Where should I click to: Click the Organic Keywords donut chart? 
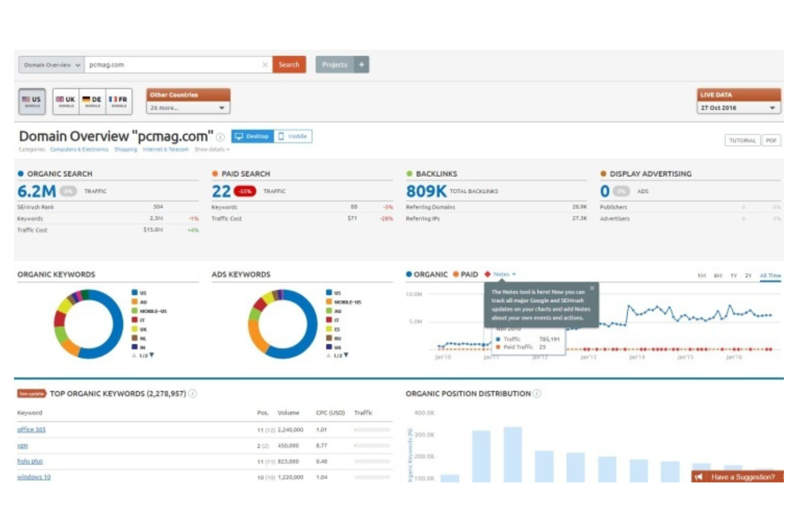(88, 324)
